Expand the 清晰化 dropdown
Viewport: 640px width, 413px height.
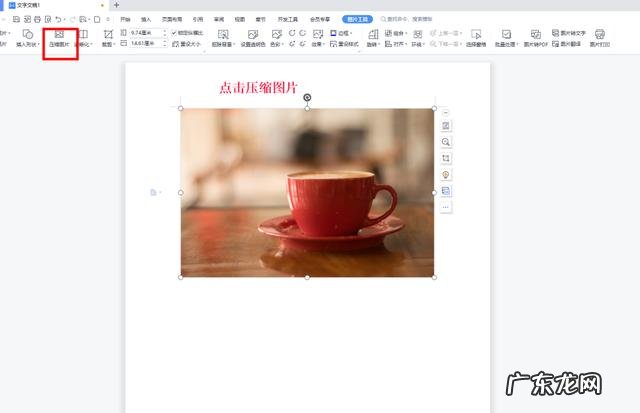(91, 44)
